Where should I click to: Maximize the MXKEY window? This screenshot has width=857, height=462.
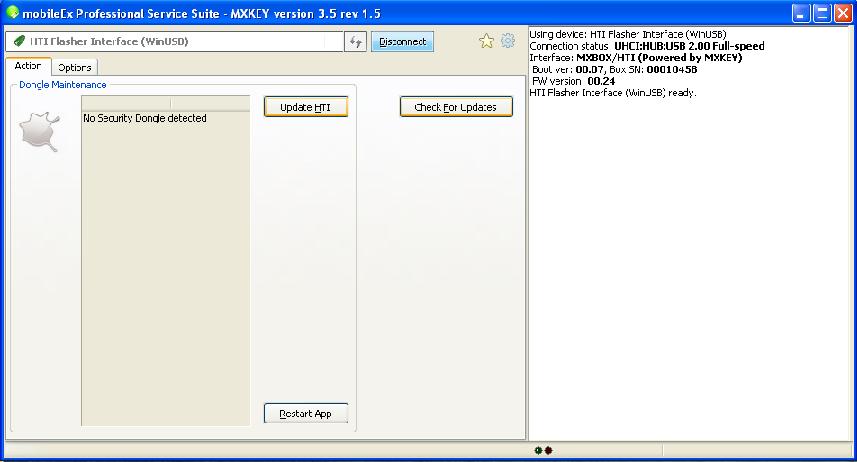pyautogui.click(x=822, y=13)
